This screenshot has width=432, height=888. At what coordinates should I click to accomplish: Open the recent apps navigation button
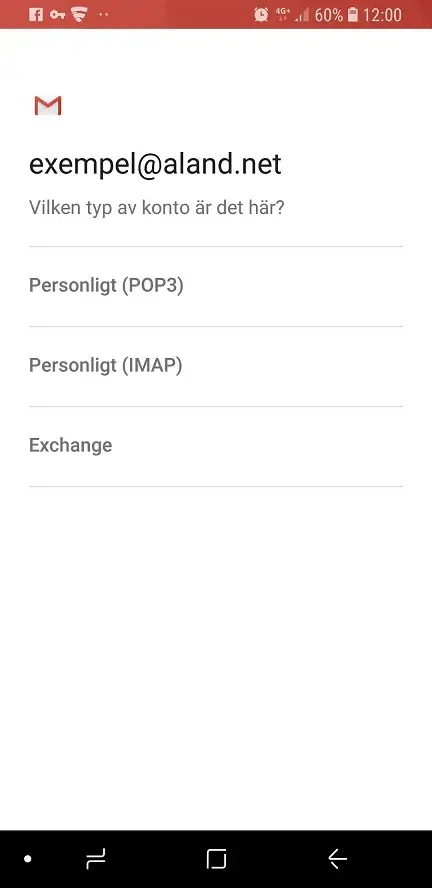[96, 859]
